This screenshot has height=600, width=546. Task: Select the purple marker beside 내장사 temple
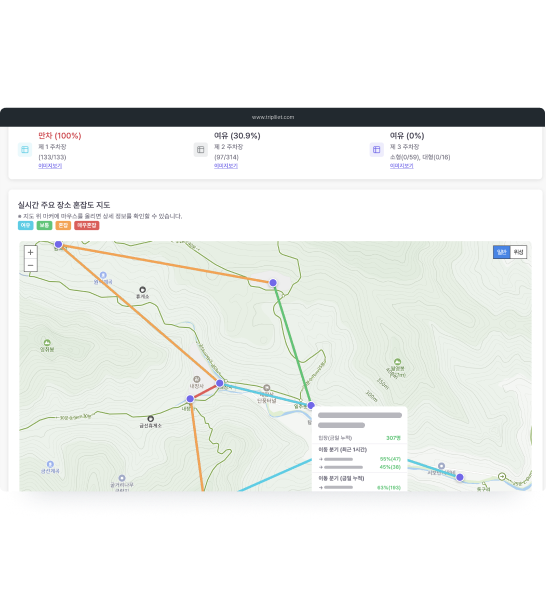(x=220, y=383)
